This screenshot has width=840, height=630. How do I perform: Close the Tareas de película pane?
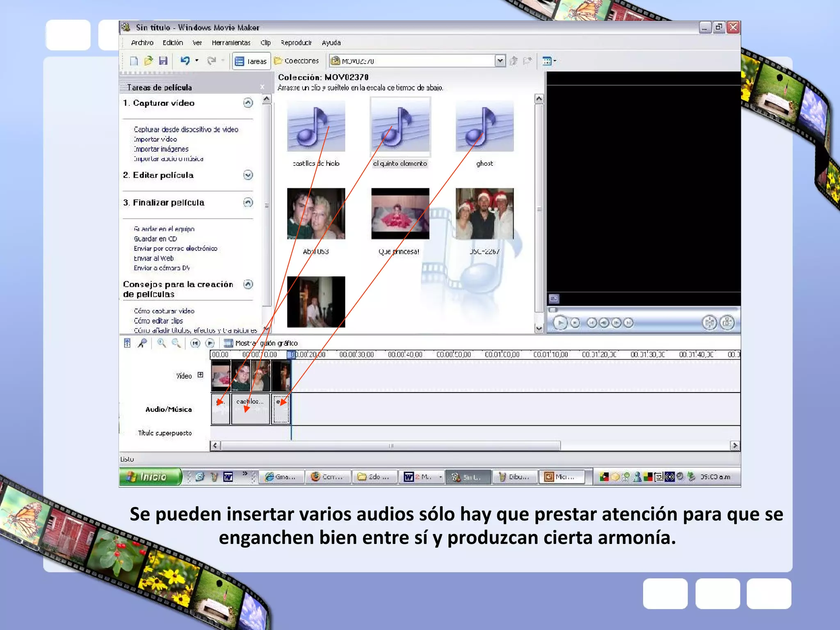click(x=262, y=87)
